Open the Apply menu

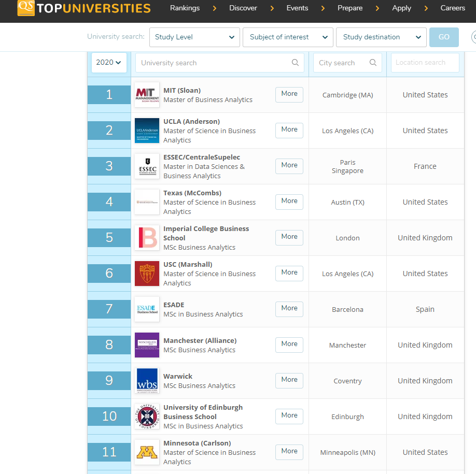tap(402, 8)
